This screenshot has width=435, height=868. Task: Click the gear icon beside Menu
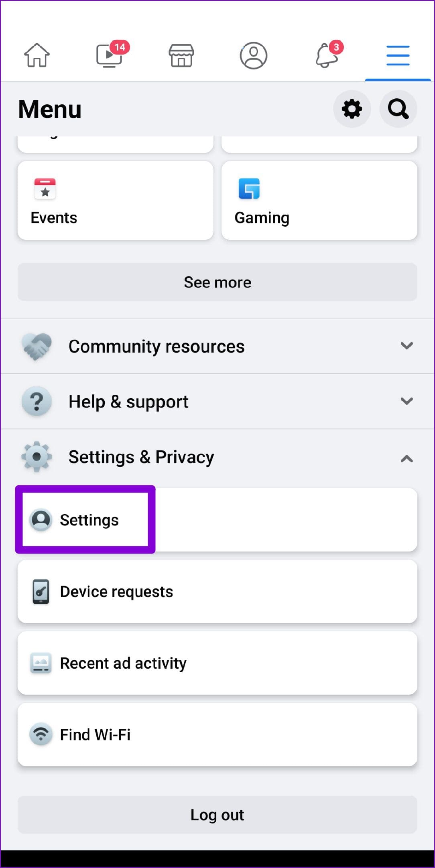tap(352, 109)
